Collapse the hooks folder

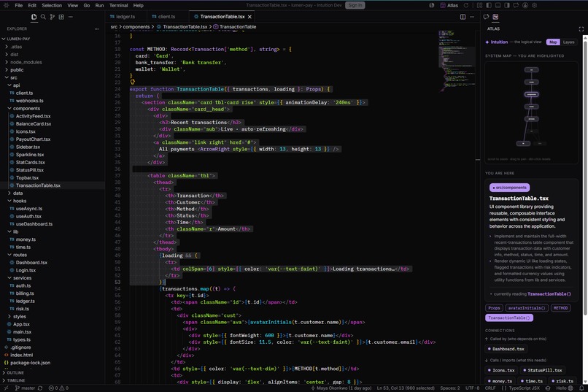coord(20,201)
